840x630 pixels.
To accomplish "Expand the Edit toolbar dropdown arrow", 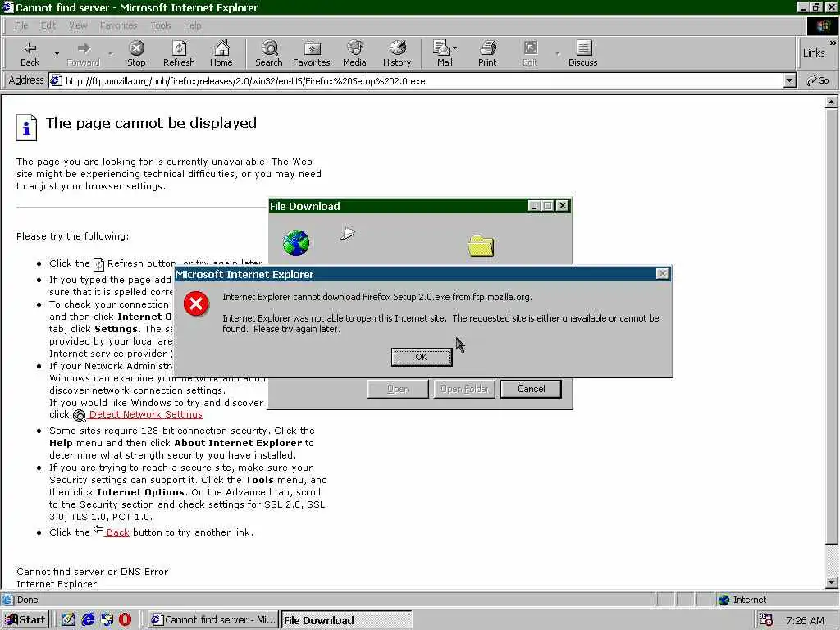I will [x=558, y=53].
